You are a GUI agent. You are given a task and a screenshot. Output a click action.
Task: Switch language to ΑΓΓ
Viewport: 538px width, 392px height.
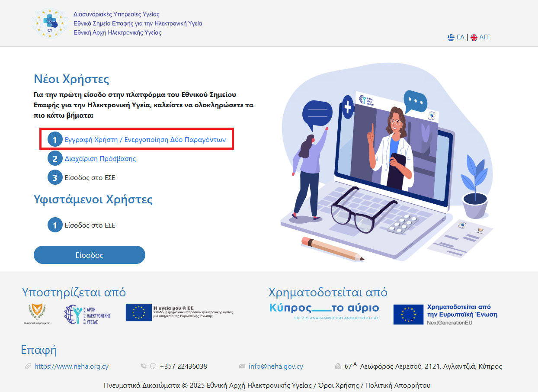pos(484,38)
